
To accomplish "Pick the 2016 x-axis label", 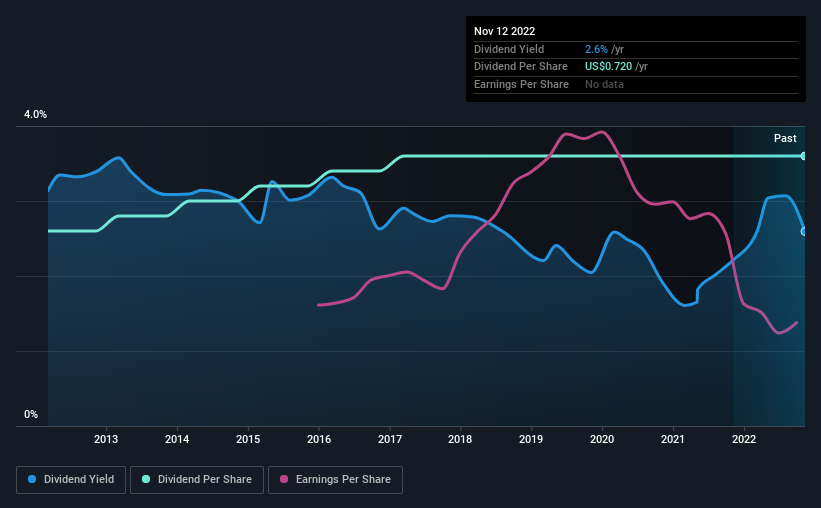I will click(319, 439).
